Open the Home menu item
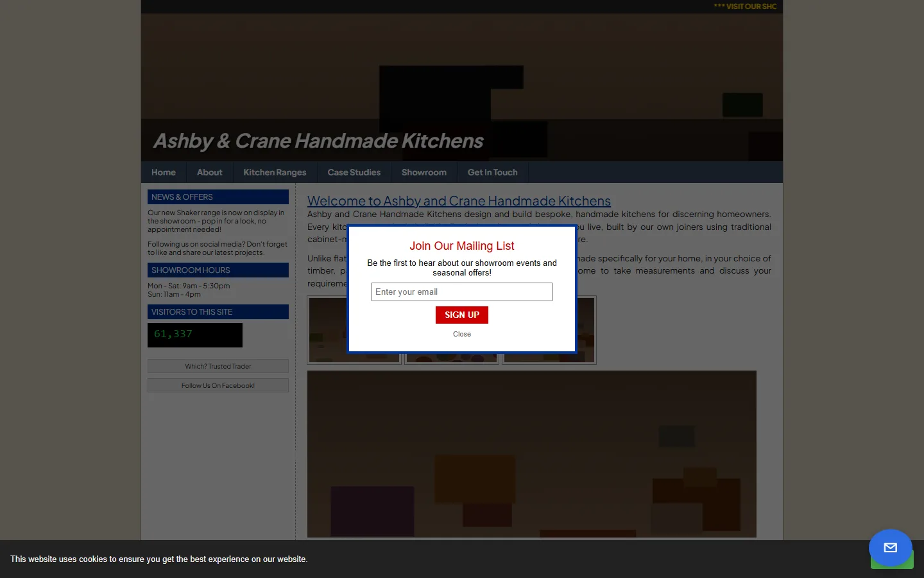The width and height of the screenshot is (924, 578). click(x=164, y=172)
